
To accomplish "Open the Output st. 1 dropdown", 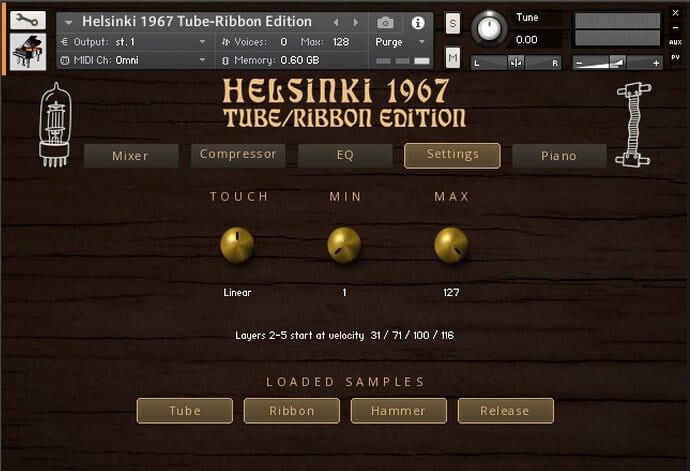I will pyautogui.click(x=136, y=42).
